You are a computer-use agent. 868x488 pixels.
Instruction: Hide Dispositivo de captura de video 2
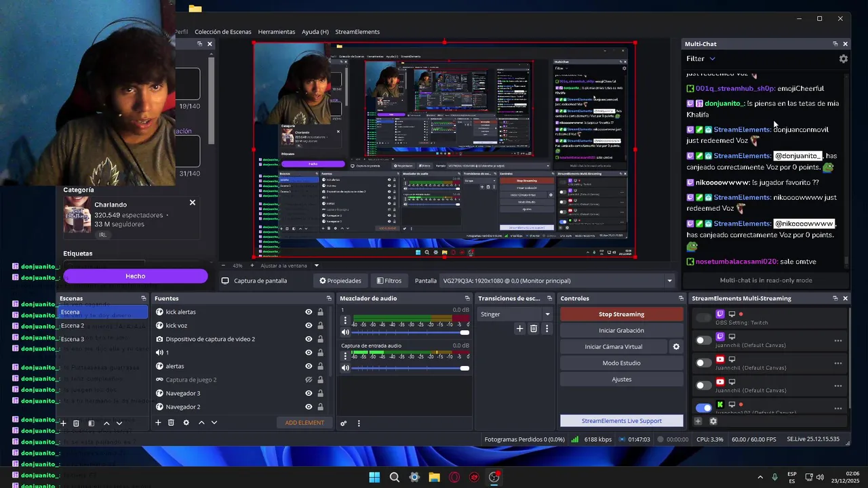coord(309,339)
